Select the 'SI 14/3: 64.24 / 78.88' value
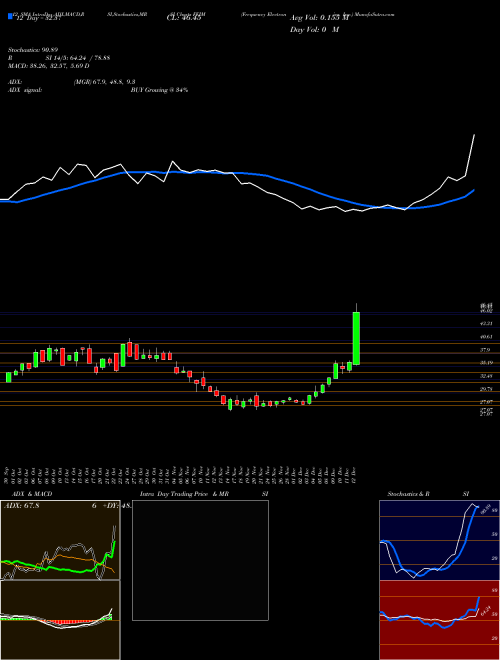Screen dimensions: 500x660 pos(78,58)
